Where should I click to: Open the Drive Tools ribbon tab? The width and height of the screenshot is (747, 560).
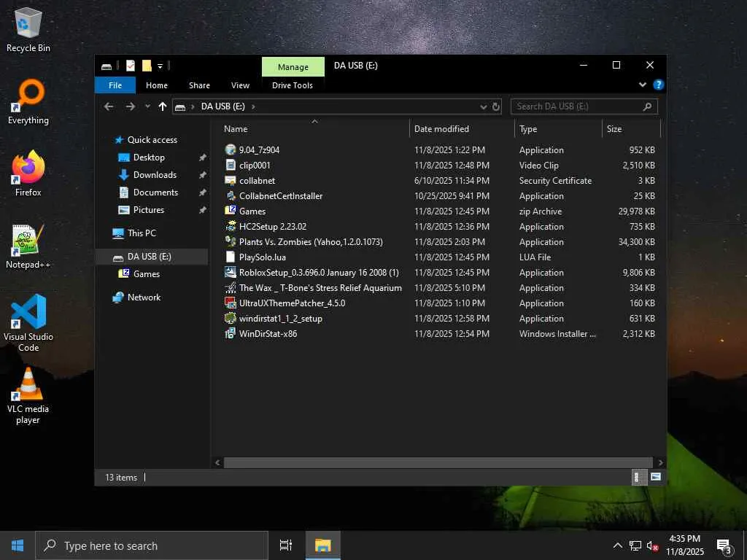[x=293, y=85]
